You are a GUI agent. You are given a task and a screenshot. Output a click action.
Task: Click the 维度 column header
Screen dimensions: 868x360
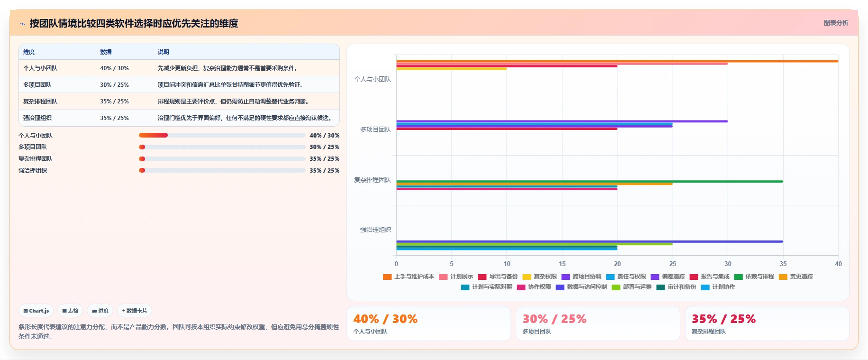(x=29, y=52)
